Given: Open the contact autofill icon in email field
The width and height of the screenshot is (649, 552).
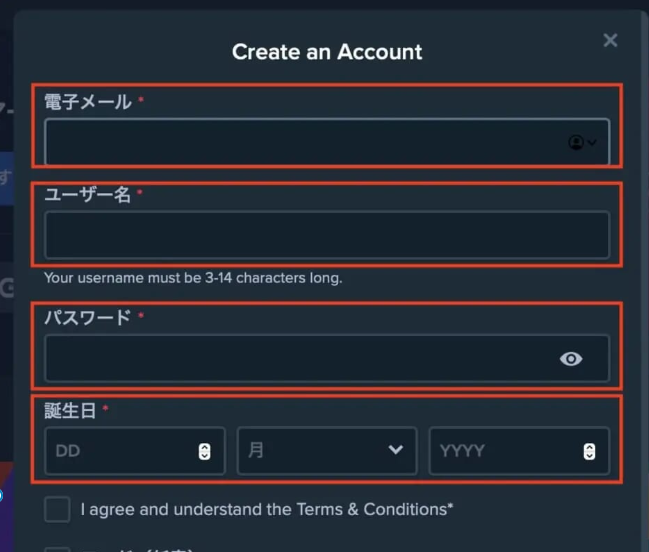Looking at the screenshot, I should click(x=582, y=143).
